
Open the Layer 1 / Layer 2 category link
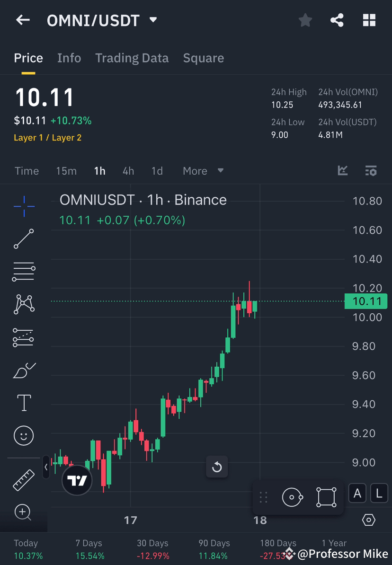(x=48, y=138)
